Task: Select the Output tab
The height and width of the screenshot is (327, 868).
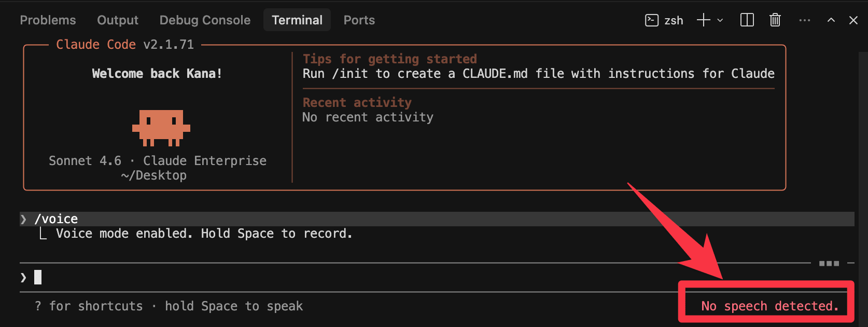Action: click(x=118, y=20)
